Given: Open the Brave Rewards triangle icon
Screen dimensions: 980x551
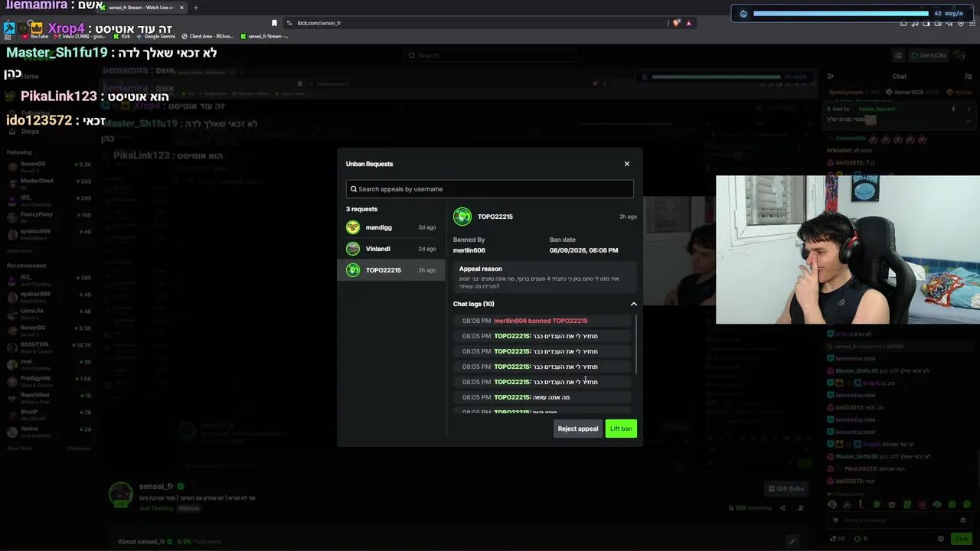Looking at the screenshot, I should click(688, 23).
